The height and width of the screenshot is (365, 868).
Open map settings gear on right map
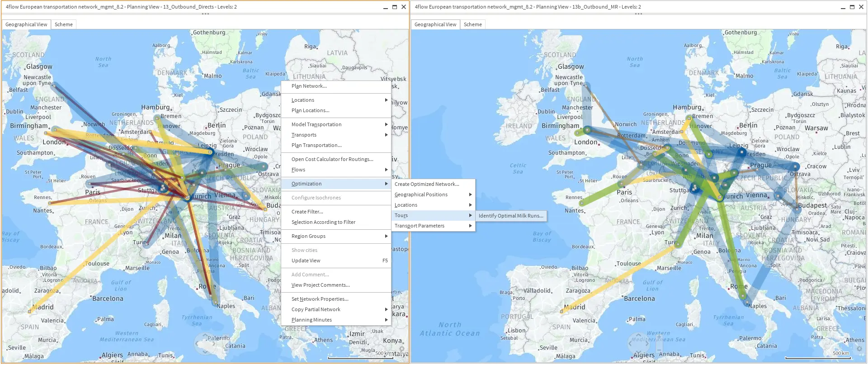click(859, 349)
